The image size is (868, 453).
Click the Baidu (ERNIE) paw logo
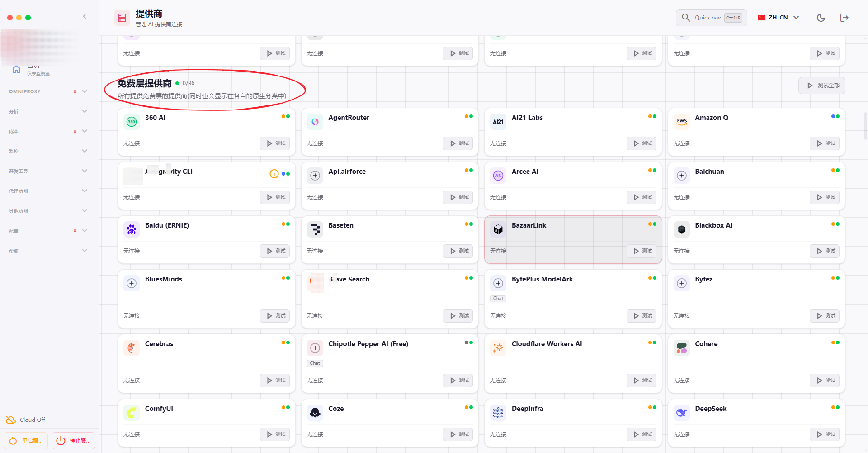(132, 229)
